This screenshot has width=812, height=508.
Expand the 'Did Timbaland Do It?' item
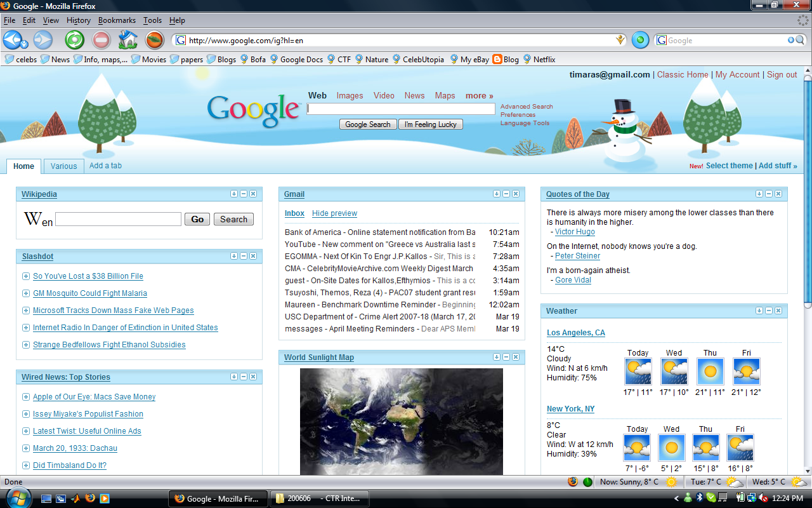pyautogui.click(x=26, y=465)
